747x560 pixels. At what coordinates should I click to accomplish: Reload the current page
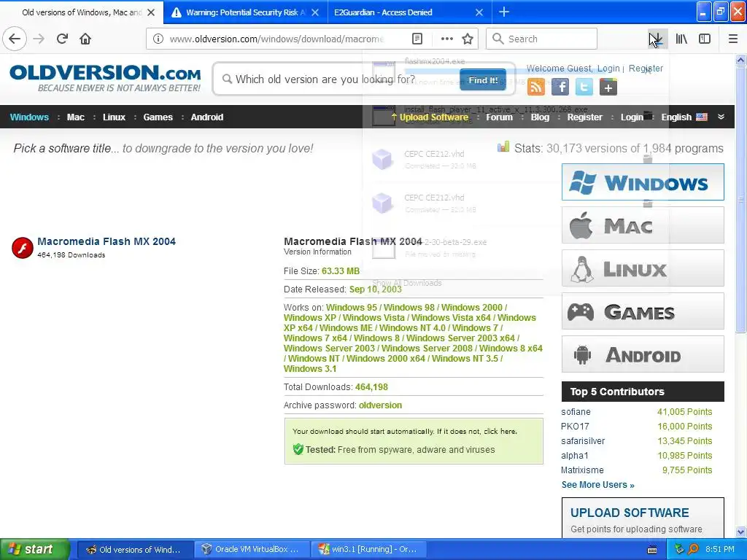point(62,39)
